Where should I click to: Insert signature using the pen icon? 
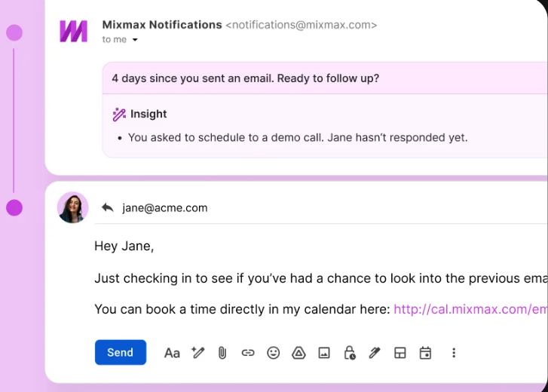(x=375, y=353)
